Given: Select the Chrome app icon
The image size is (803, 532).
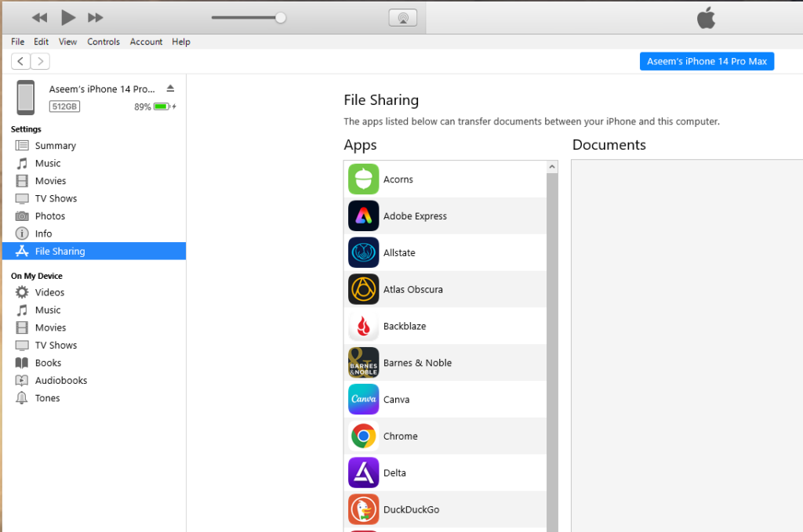Looking at the screenshot, I should coord(364,436).
